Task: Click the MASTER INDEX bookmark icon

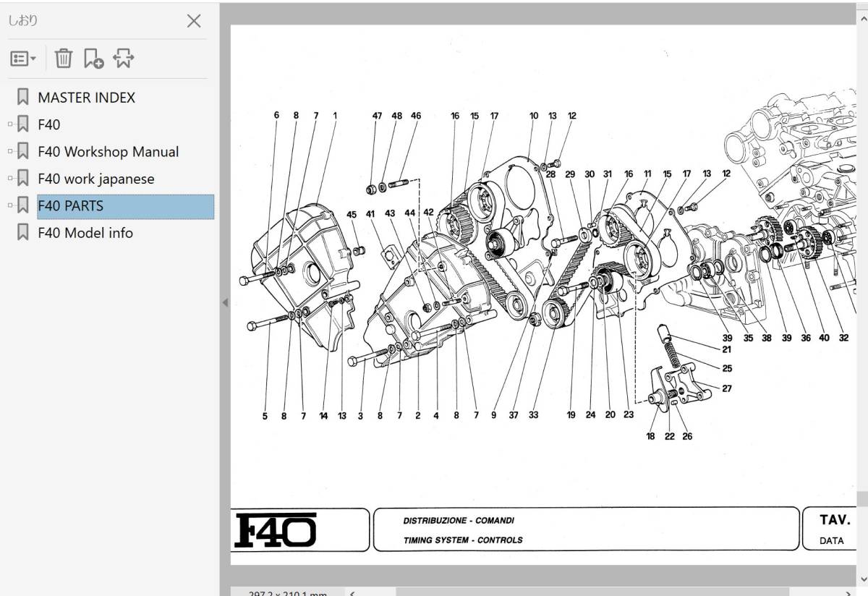Action: click(x=22, y=97)
